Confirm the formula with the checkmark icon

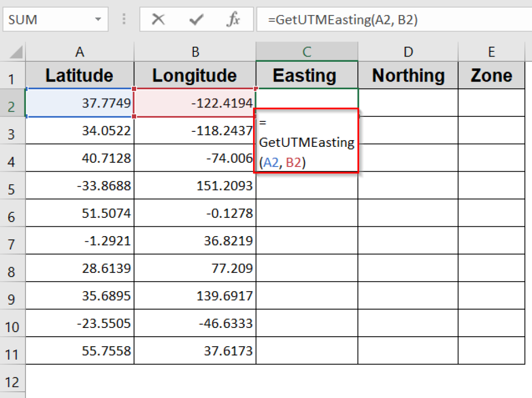click(196, 20)
